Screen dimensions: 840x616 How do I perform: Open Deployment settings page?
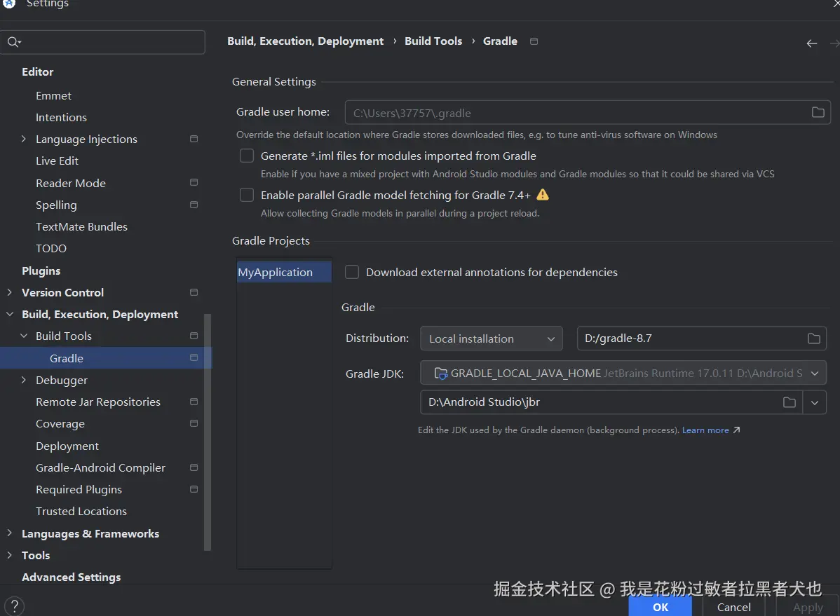[67, 446]
